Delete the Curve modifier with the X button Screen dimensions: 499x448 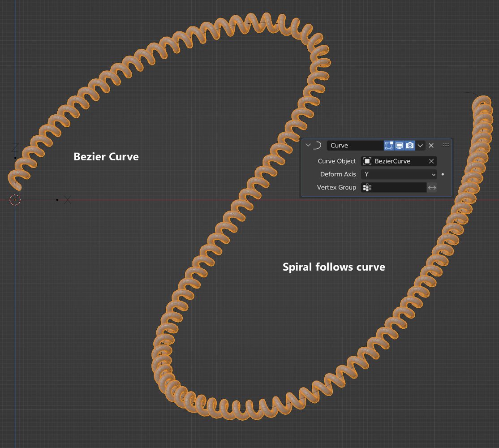pyautogui.click(x=431, y=145)
